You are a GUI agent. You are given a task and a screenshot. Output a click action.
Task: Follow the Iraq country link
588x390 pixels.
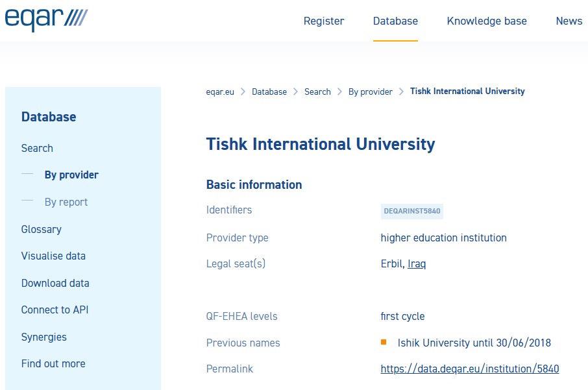417,263
